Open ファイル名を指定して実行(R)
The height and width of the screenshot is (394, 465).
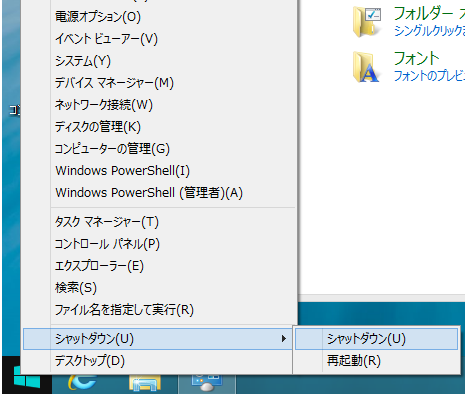pyautogui.click(x=159, y=310)
